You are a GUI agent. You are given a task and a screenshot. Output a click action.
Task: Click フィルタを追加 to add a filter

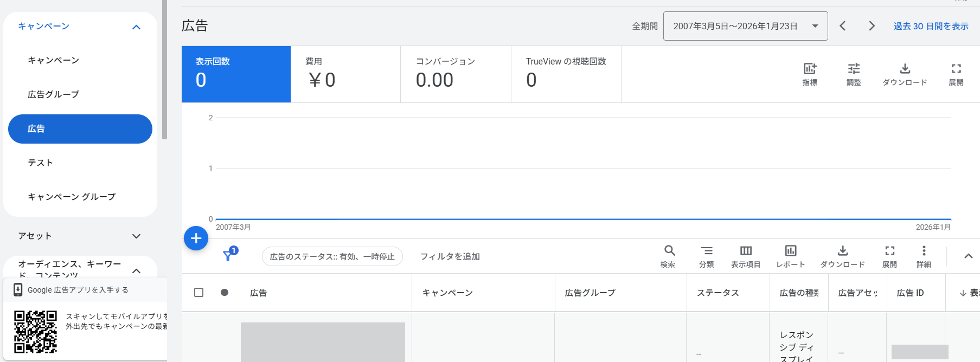450,256
